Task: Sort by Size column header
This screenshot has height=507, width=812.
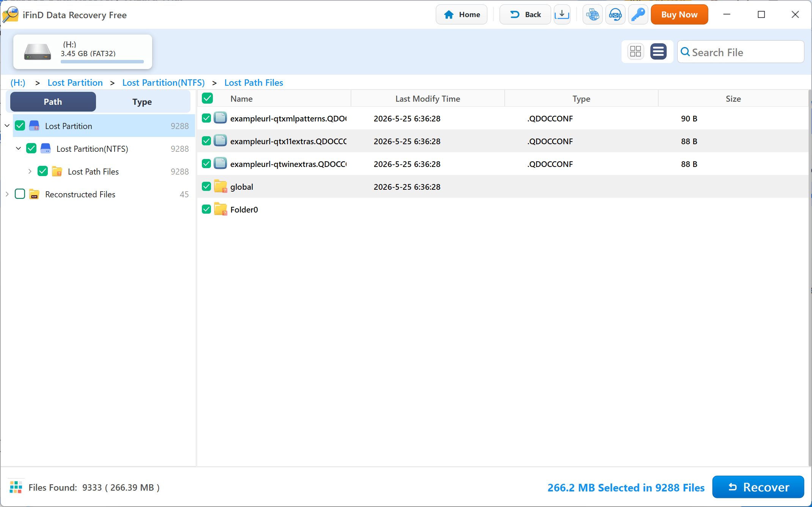Action: [x=733, y=99]
